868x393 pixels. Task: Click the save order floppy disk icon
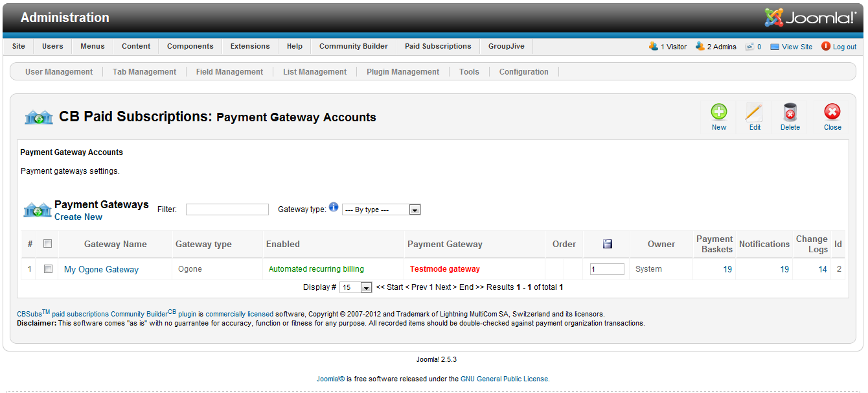pos(608,244)
